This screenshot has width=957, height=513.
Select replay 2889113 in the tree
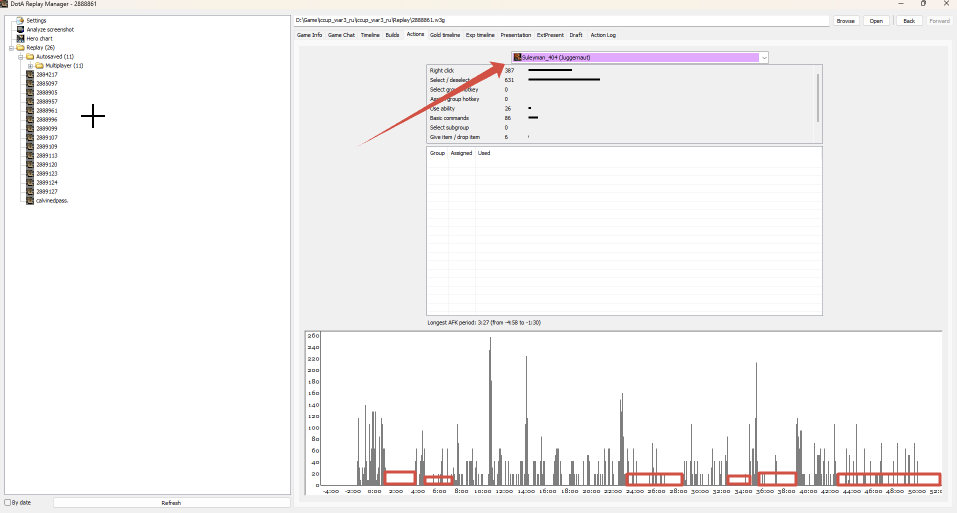(x=46, y=156)
